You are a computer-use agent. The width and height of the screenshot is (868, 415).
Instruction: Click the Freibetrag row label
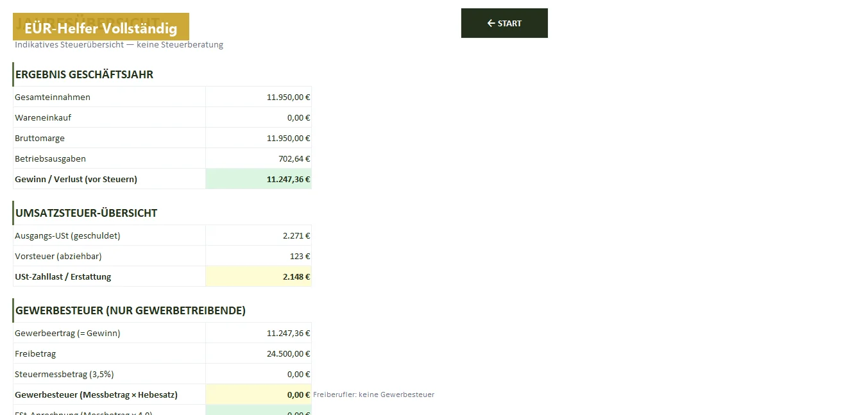point(37,354)
